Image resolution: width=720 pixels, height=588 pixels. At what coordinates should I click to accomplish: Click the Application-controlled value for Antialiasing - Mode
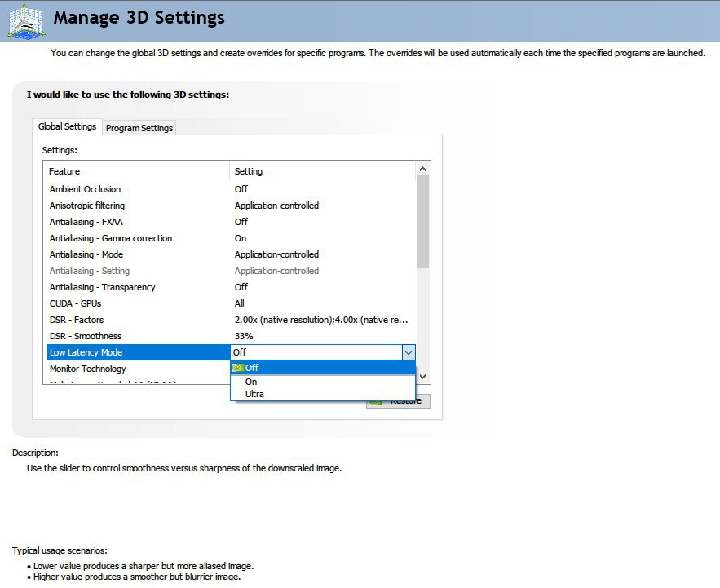(276, 254)
